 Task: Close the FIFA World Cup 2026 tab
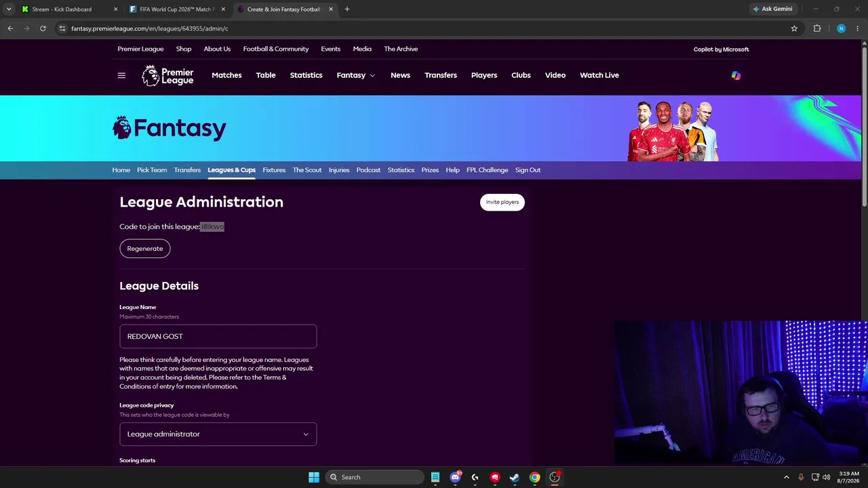point(223,9)
